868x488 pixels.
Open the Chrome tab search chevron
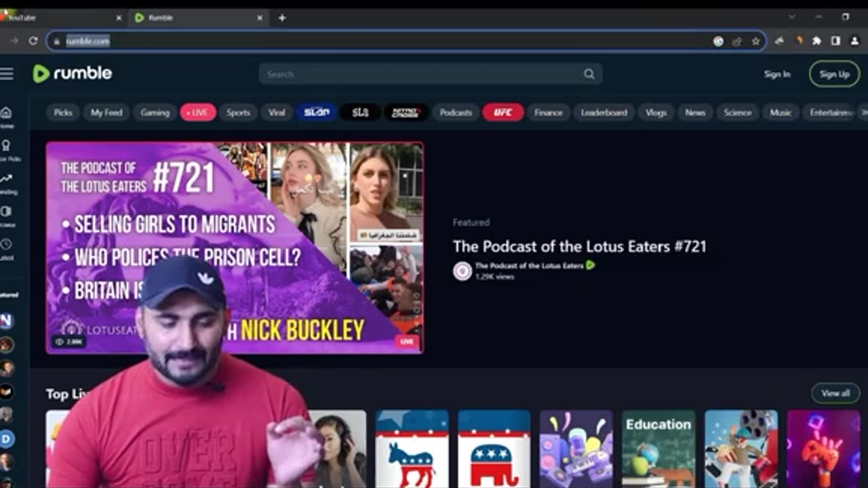[x=791, y=16]
